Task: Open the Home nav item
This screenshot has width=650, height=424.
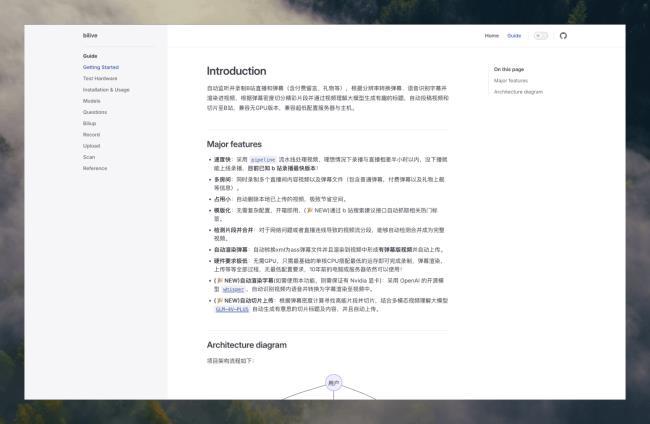Action: pyautogui.click(x=492, y=36)
